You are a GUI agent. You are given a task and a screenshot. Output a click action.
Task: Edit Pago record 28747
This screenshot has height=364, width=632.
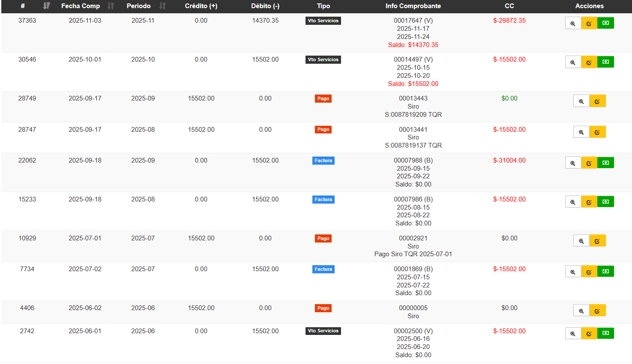[597, 132]
